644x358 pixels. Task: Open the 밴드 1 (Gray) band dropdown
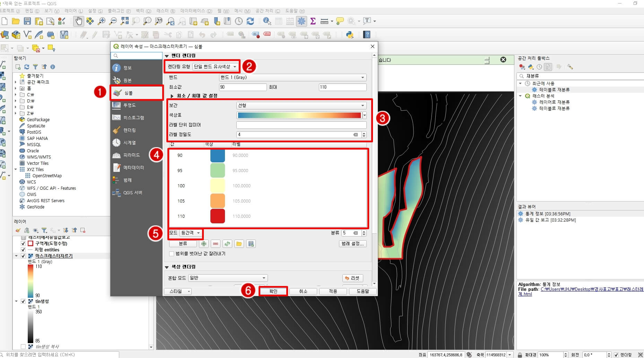click(x=293, y=77)
